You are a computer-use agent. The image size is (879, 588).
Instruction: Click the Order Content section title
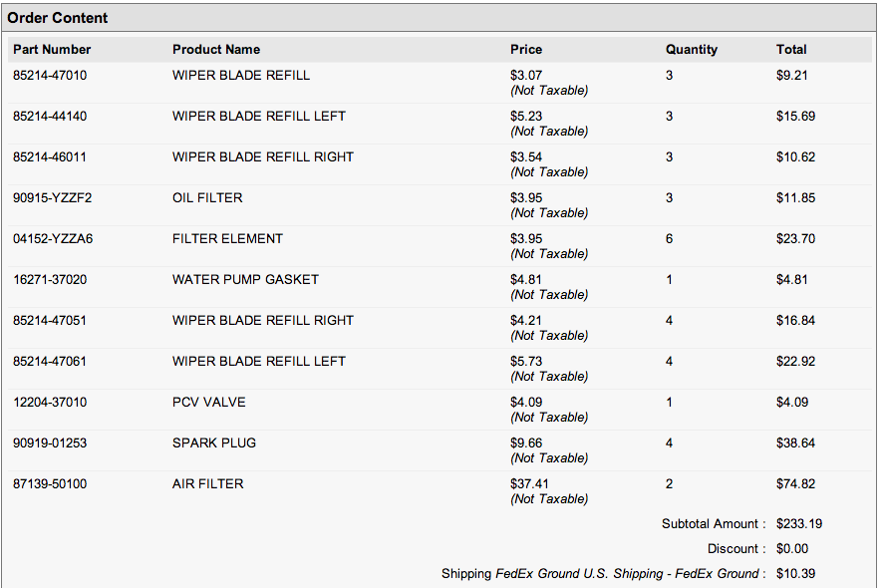(x=57, y=18)
